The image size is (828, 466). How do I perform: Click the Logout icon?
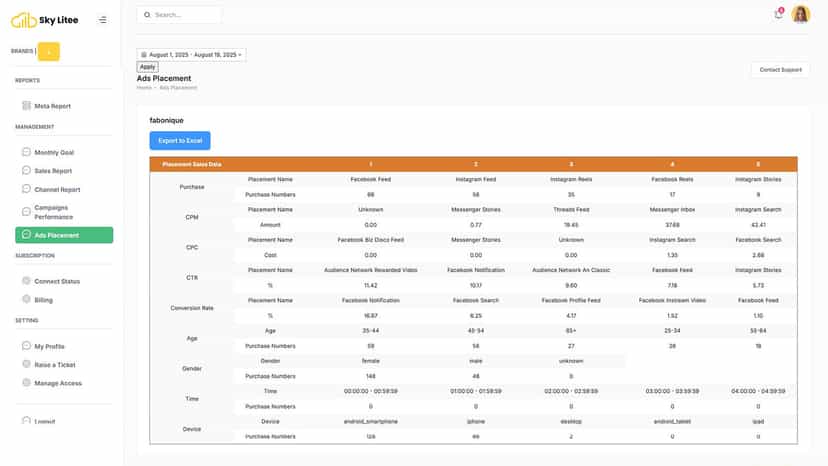click(26, 421)
